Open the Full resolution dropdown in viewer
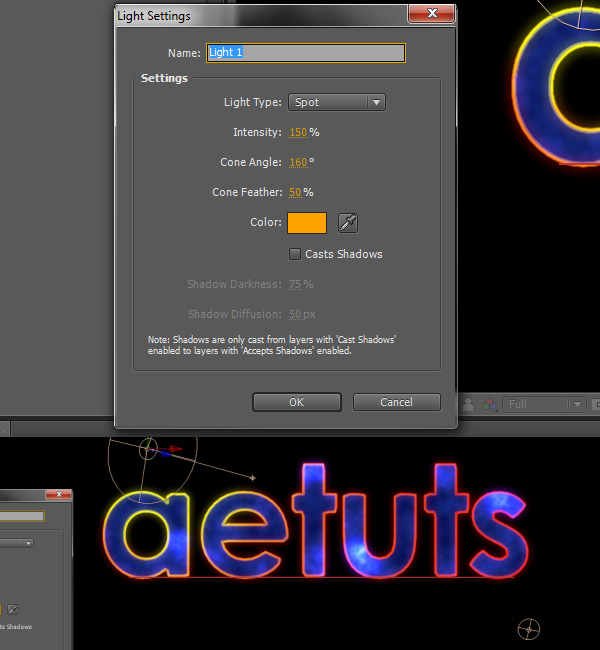The width and height of the screenshot is (600, 650). (544, 404)
